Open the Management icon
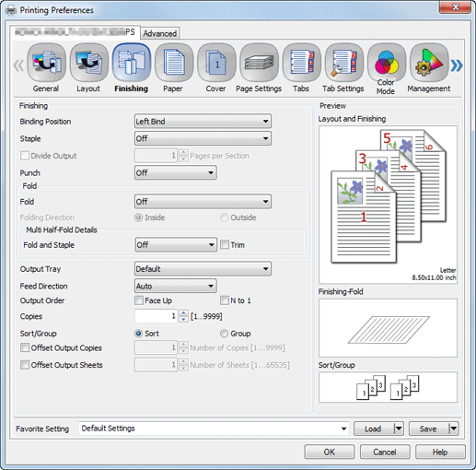This screenshot has width=476, height=470. point(429,63)
